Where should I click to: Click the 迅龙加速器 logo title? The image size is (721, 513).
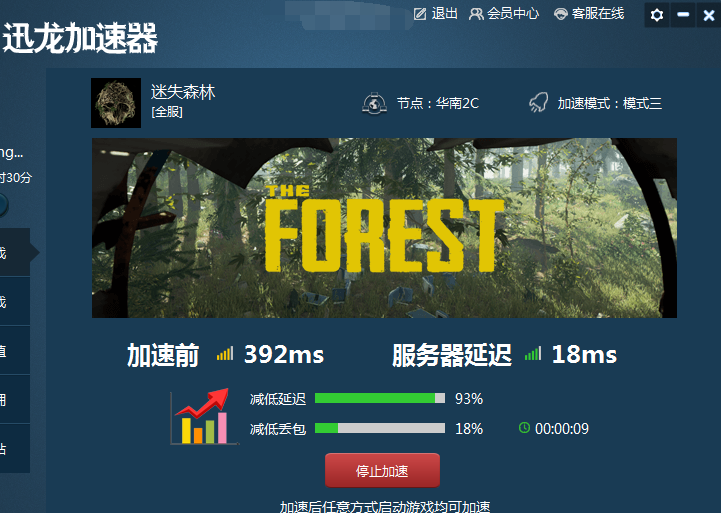click(80, 38)
